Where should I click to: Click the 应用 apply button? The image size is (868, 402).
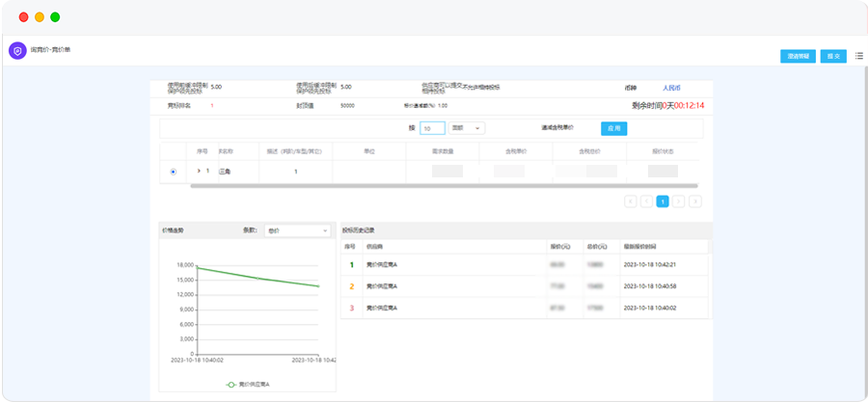(614, 128)
